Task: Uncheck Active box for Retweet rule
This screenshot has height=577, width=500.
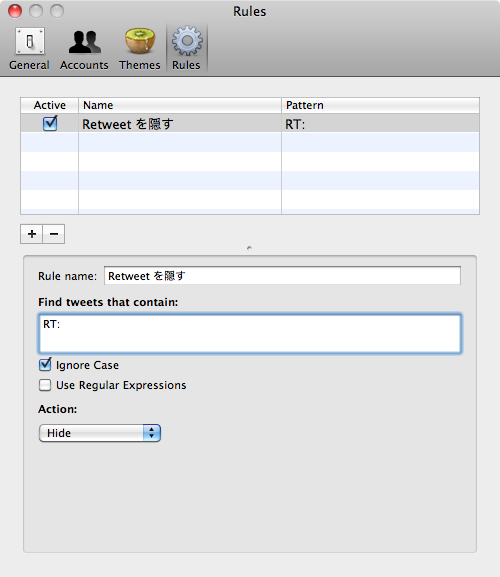Action: tap(50, 123)
